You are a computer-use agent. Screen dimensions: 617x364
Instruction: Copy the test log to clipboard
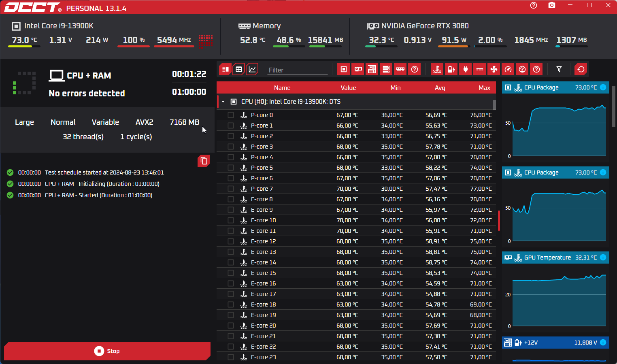click(x=204, y=161)
